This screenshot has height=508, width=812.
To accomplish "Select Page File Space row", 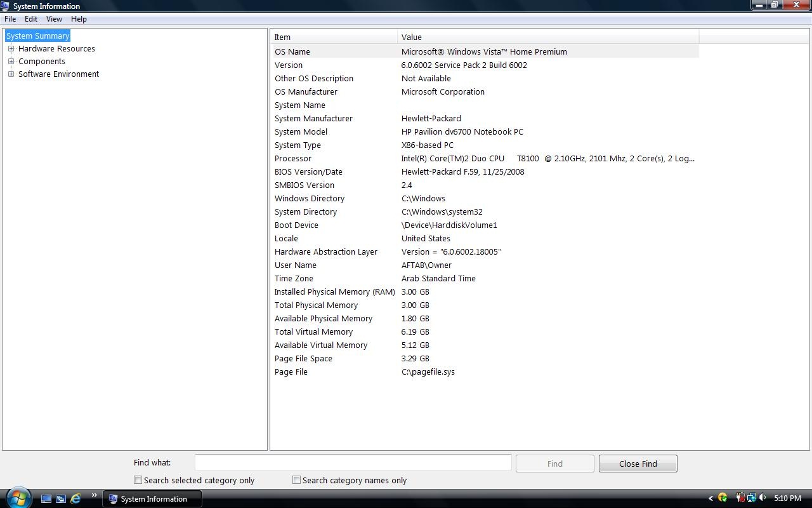I will pos(485,358).
